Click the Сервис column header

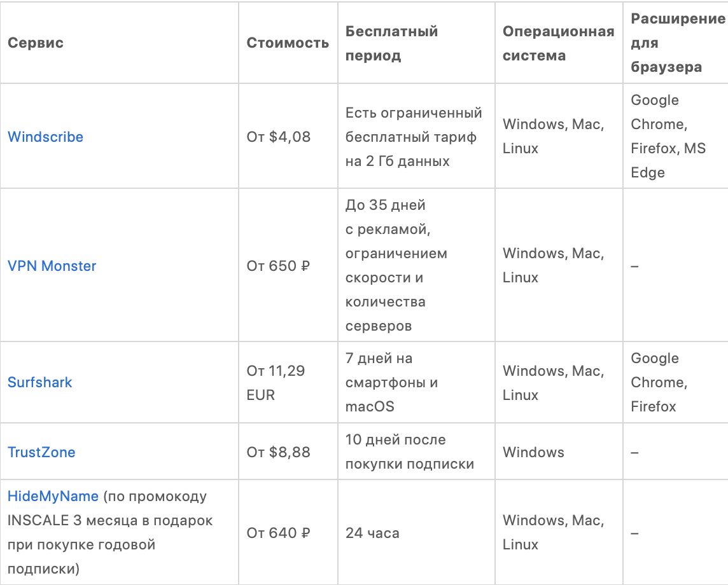[36, 43]
